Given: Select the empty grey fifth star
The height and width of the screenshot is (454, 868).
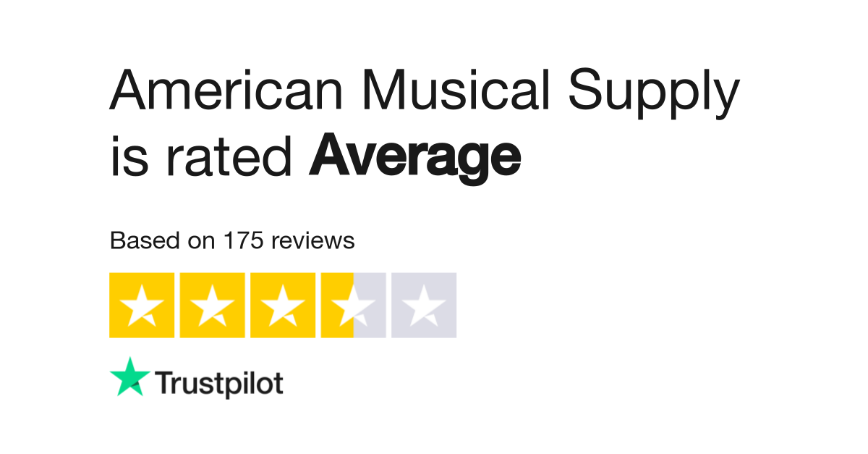Looking at the screenshot, I should pos(424,305).
